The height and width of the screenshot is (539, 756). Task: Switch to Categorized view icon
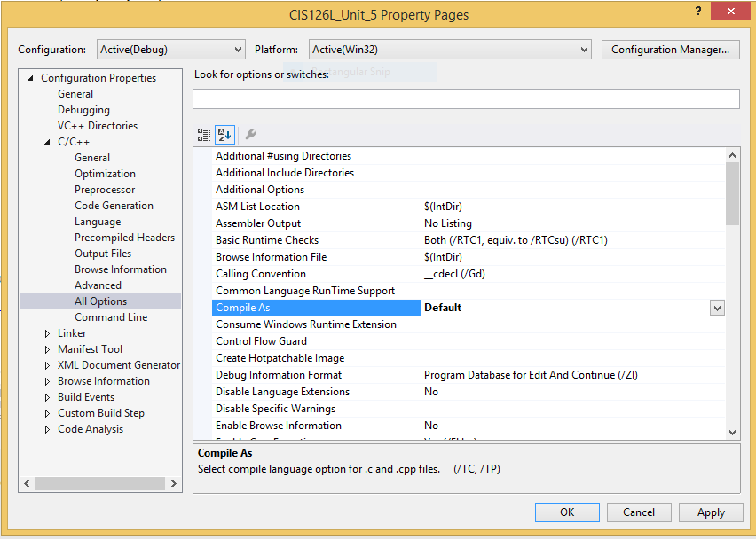point(204,135)
